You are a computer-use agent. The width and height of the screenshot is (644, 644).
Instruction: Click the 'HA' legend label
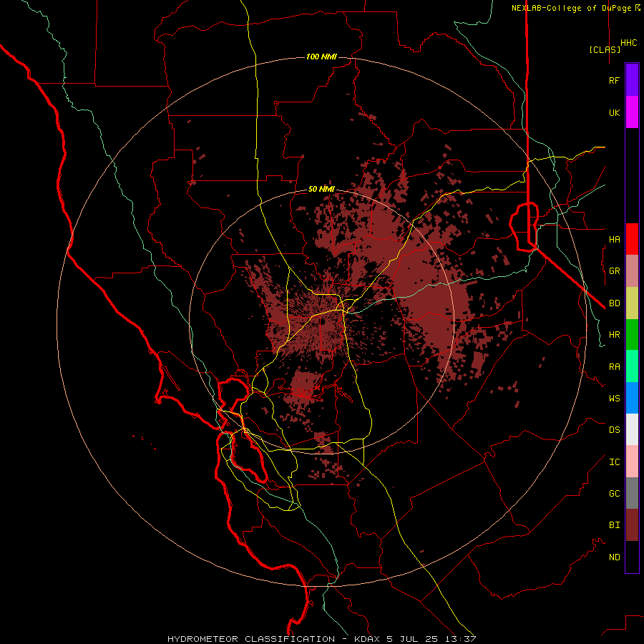click(x=614, y=240)
